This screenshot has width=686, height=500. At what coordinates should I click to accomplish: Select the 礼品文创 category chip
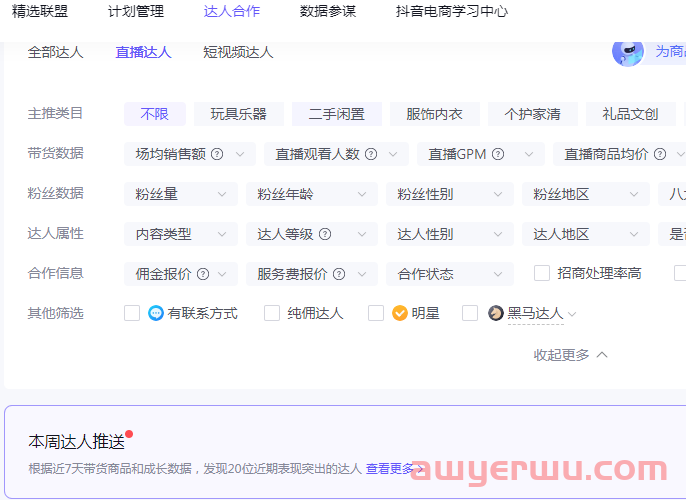pos(631,114)
